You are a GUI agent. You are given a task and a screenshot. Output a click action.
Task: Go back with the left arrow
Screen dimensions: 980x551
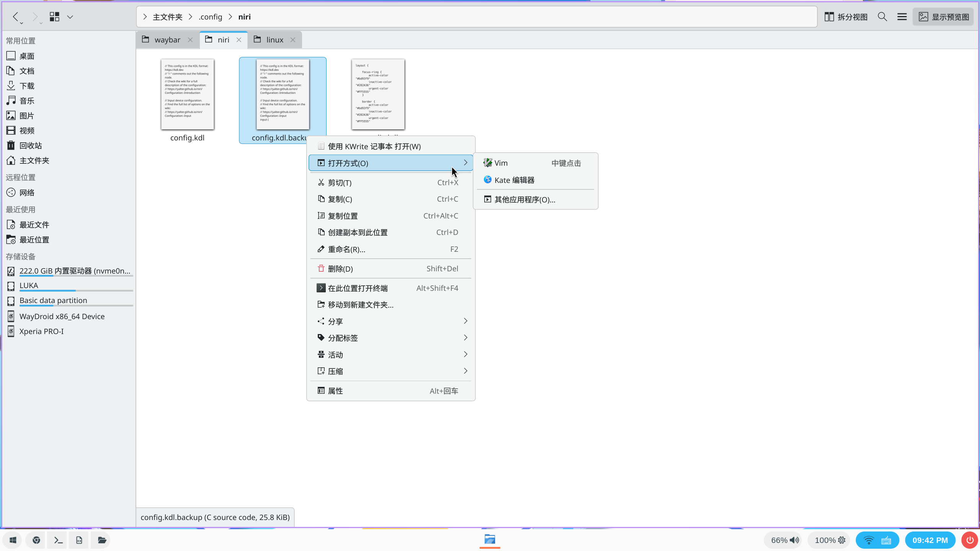[15, 17]
